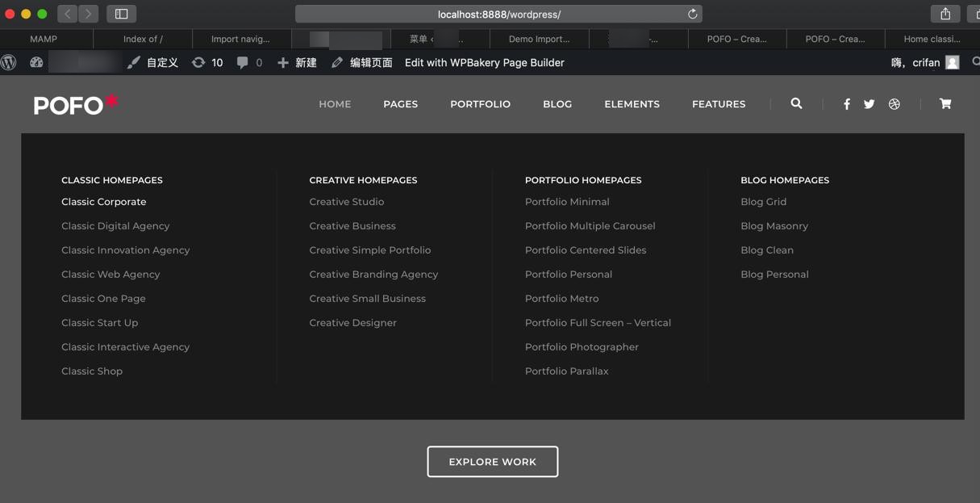
Task: Click the CLASSIC HOMEPAGES column heading
Action: [x=112, y=180]
